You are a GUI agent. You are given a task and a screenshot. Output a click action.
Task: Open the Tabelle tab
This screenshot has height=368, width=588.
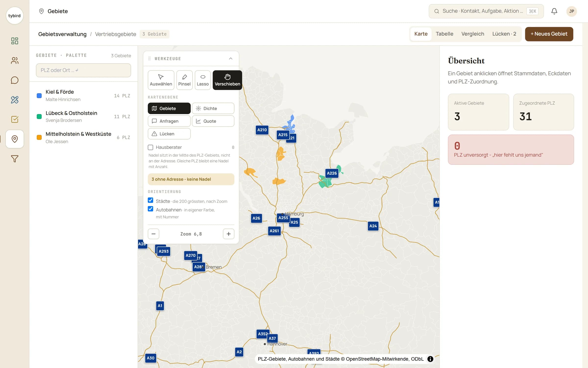(444, 34)
